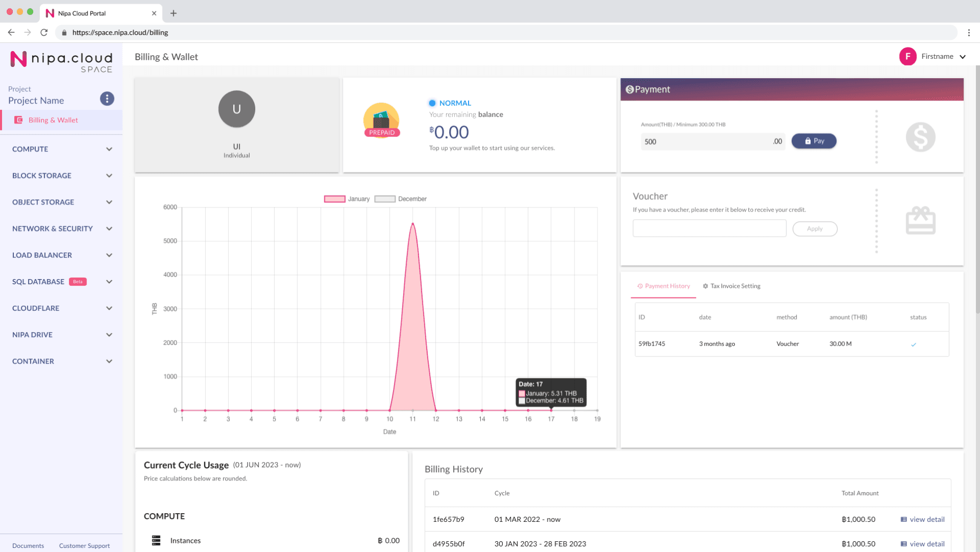Click the Payment dollar icon header
This screenshot has height=552, width=980.
tap(630, 89)
